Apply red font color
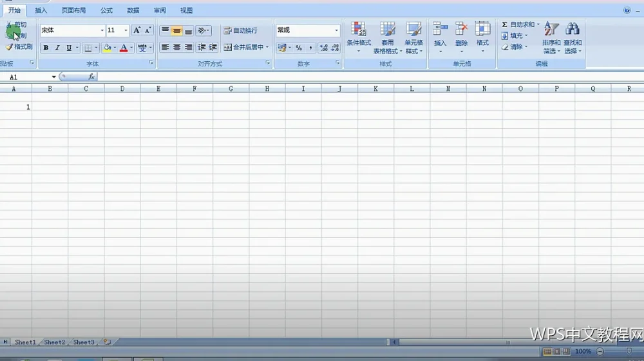 coord(123,48)
